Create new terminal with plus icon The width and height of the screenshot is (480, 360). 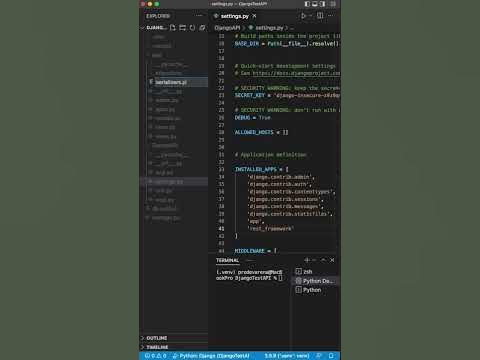click(x=307, y=260)
